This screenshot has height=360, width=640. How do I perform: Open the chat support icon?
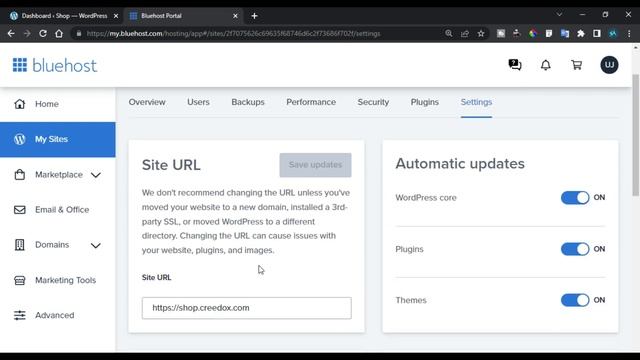click(515, 65)
